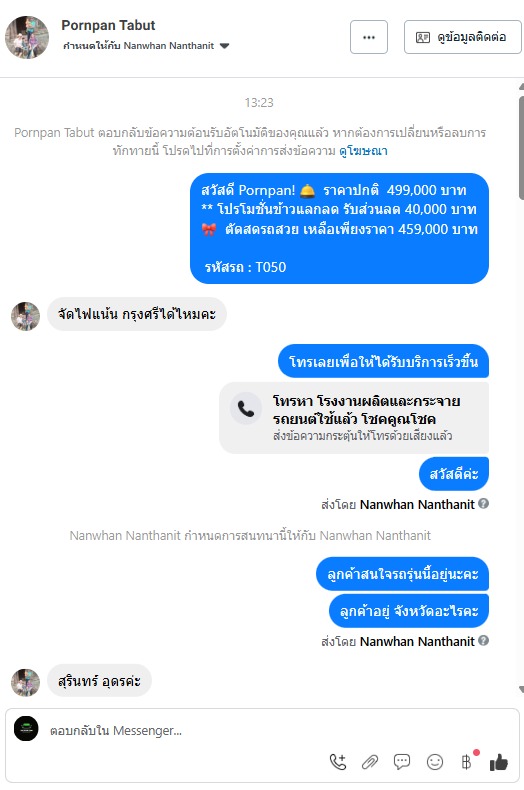Click the phone call icon in reply bar
This screenshot has width=524, height=790.
tap(338, 762)
